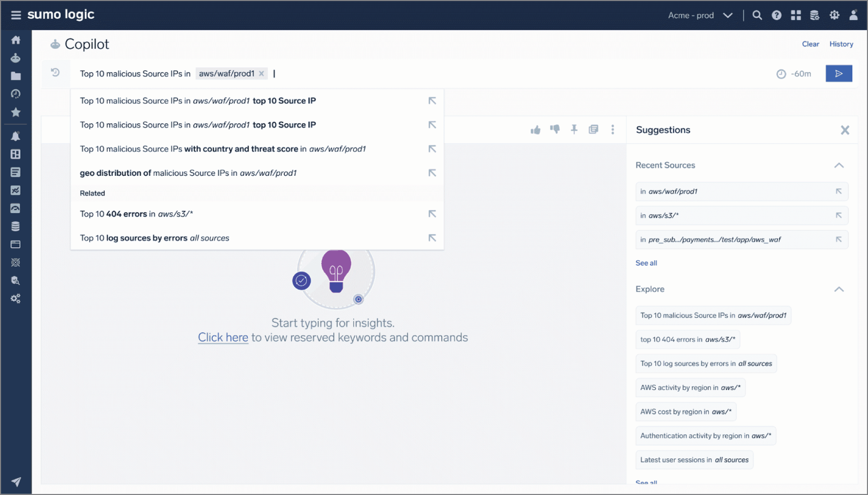Select the Home icon in the left sidebar
This screenshot has width=868, height=495.
tap(16, 39)
